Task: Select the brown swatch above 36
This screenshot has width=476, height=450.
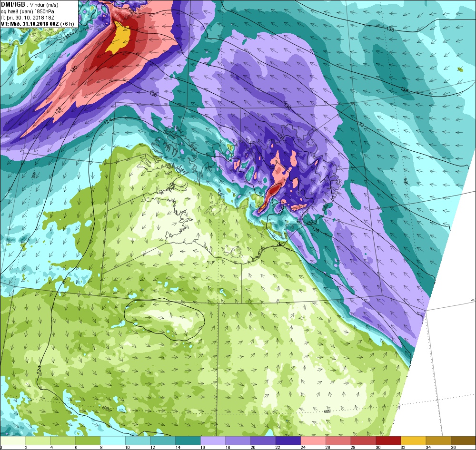Action: 463,440
